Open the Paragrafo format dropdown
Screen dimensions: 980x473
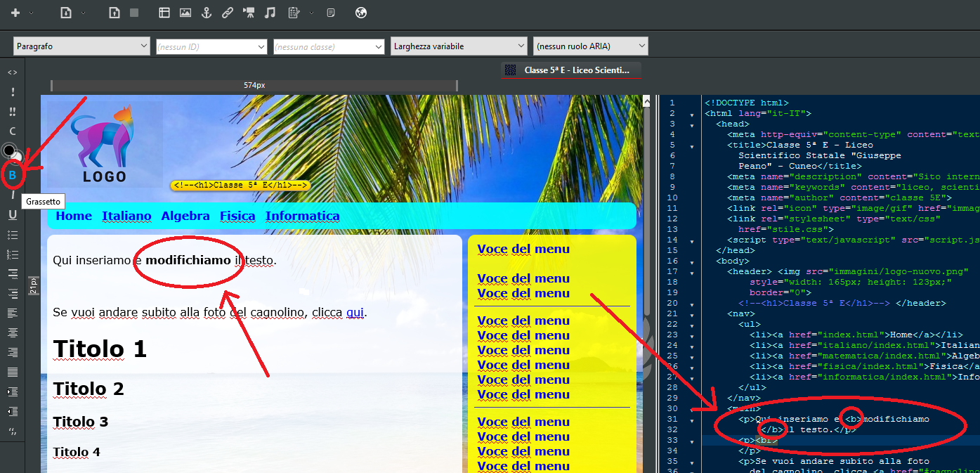pyautogui.click(x=81, y=46)
